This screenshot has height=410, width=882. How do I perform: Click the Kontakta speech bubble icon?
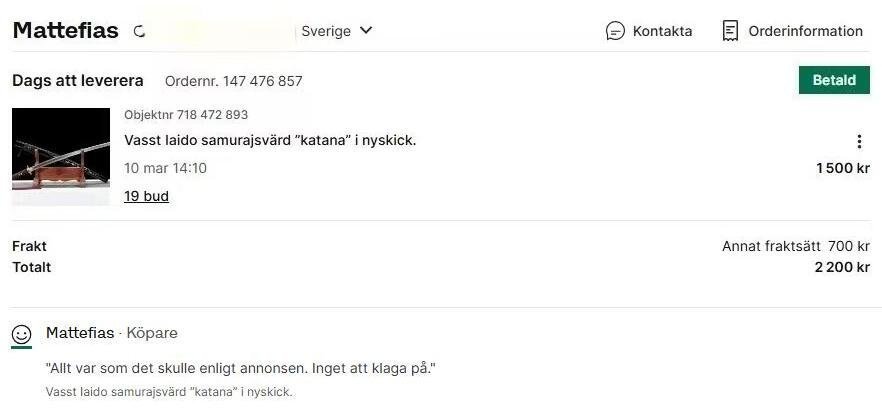coord(615,31)
